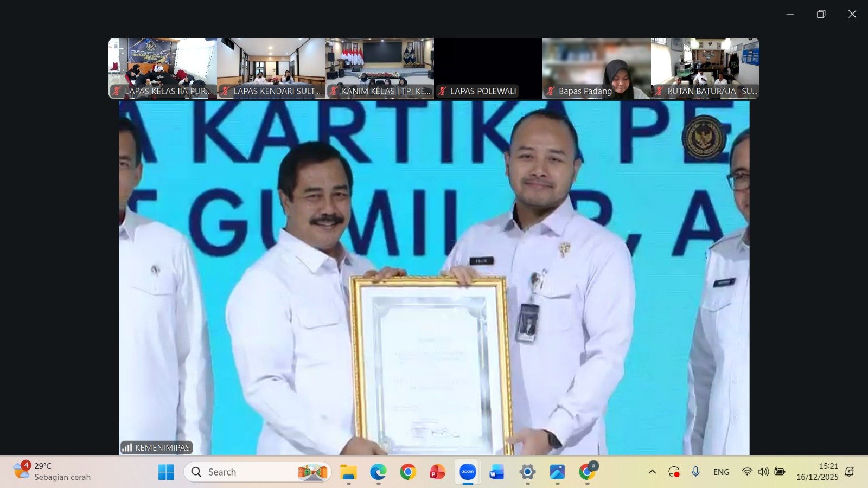Open the weather widget showing 29°C

pyautogui.click(x=53, y=471)
